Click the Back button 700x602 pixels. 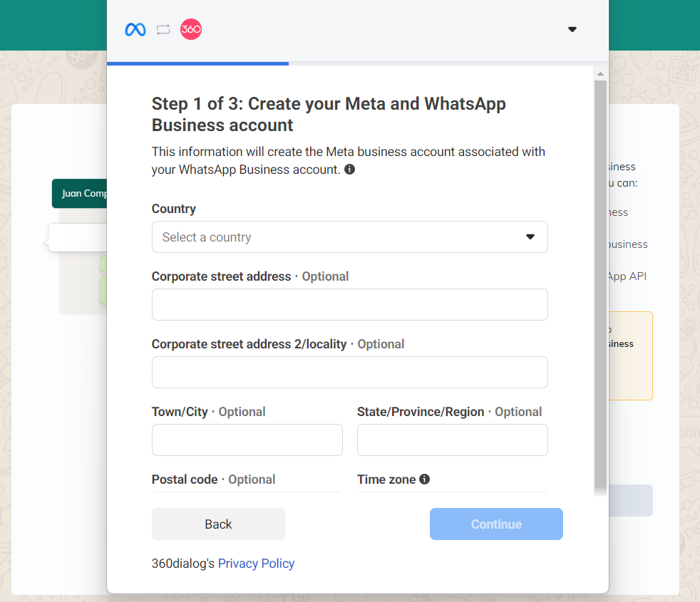(x=218, y=524)
